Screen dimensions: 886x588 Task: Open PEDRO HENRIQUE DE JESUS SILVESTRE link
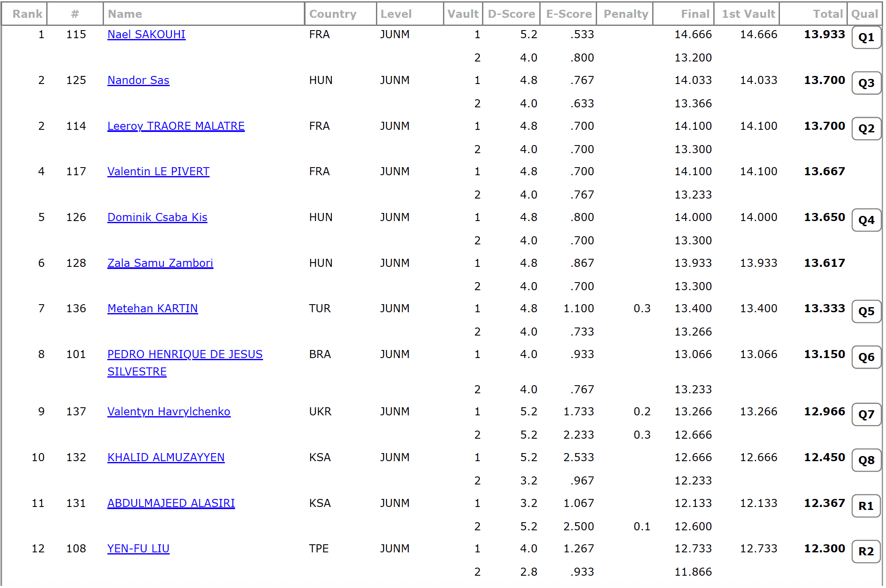[x=185, y=354]
